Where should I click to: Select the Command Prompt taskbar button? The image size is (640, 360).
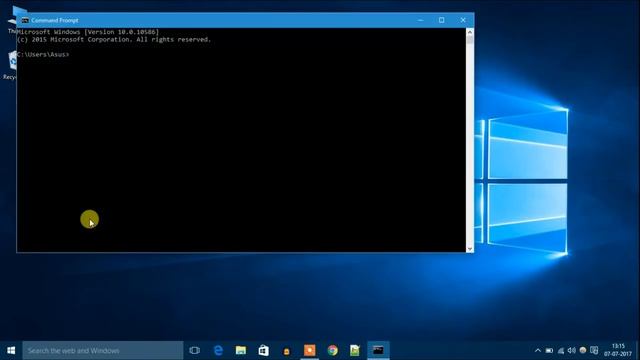coord(378,350)
